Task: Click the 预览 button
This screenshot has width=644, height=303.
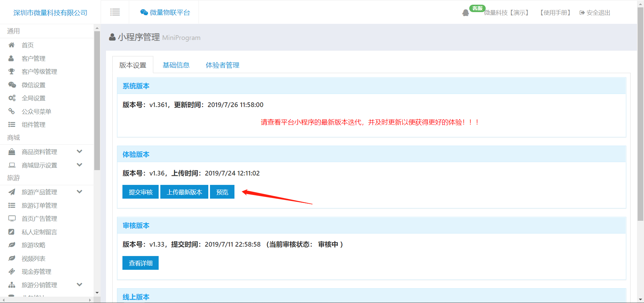Action: [x=222, y=192]
